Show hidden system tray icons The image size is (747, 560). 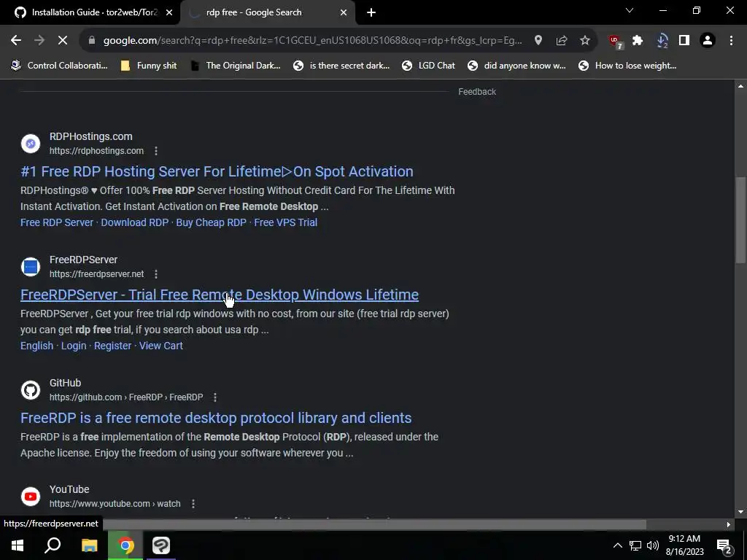click(x=617, y=545)
